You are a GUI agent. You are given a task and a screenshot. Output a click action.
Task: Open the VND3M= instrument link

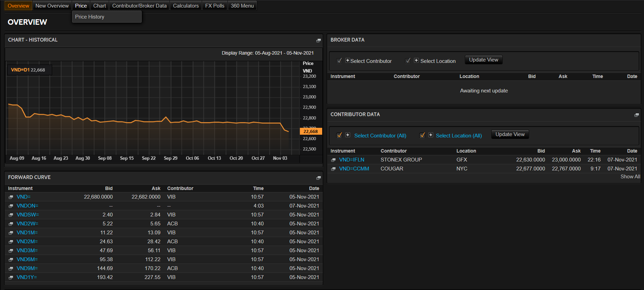click(x=27, y=250)
